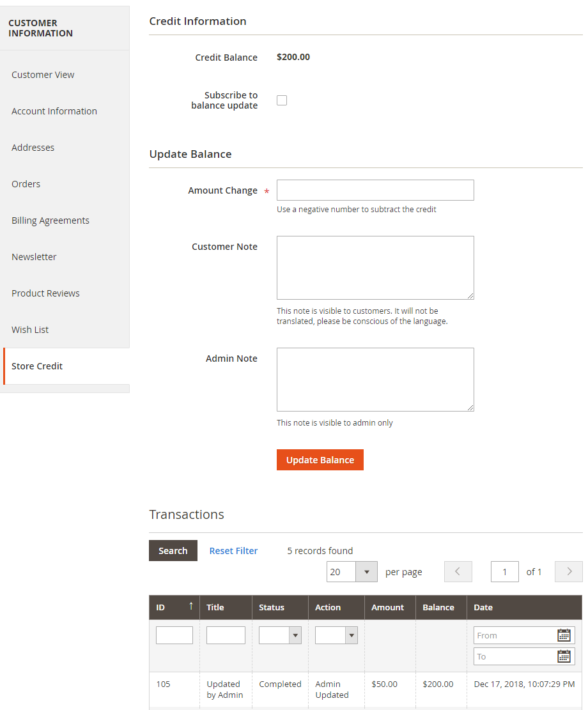Enable Subscribe to balance update checkbox
Screen dimensions: 588x710
(x=282, y=100)
